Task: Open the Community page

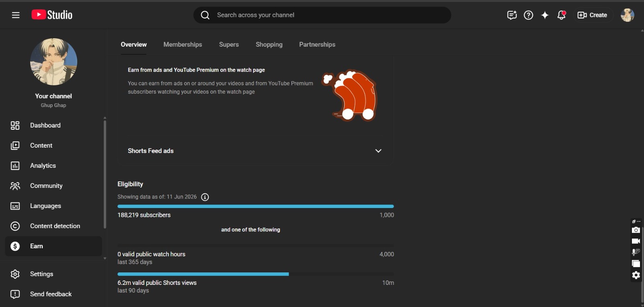Action: pyautogui.click(x=46, y=186)
